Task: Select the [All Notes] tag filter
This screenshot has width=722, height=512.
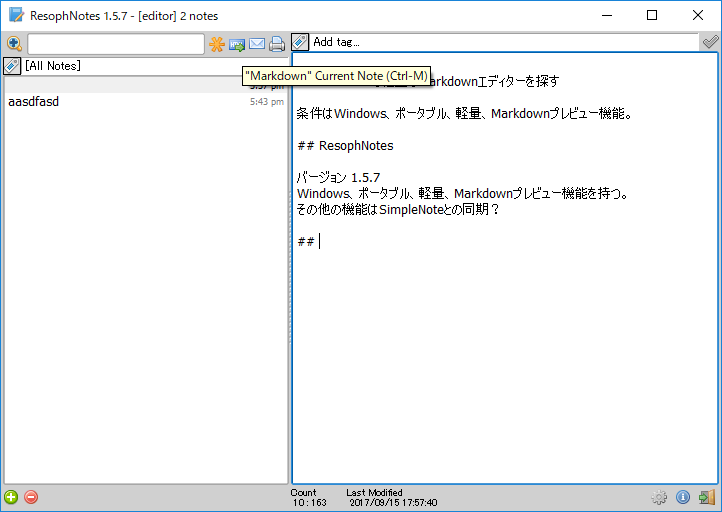Action: click(52, 66)
